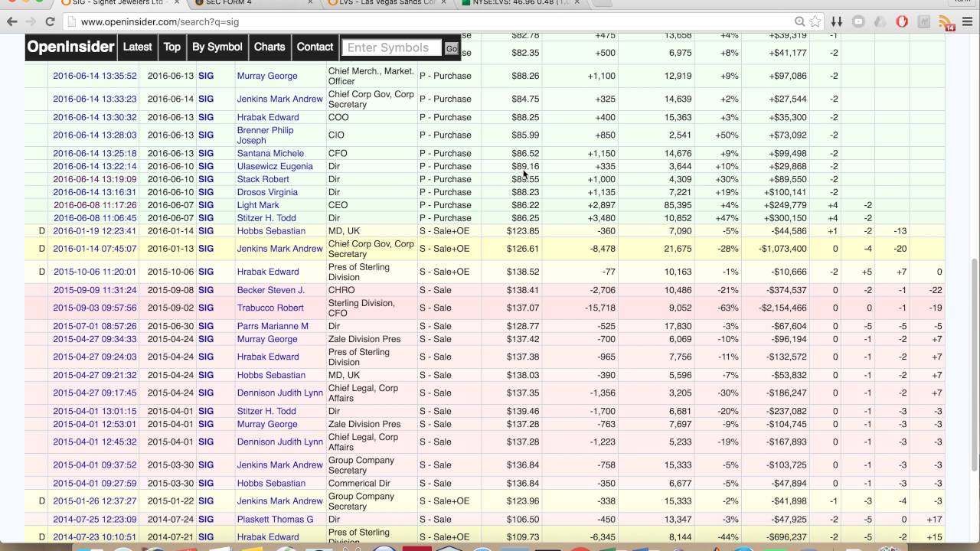
Task: Select the value -$1,073,400
Action: [783, 249]
